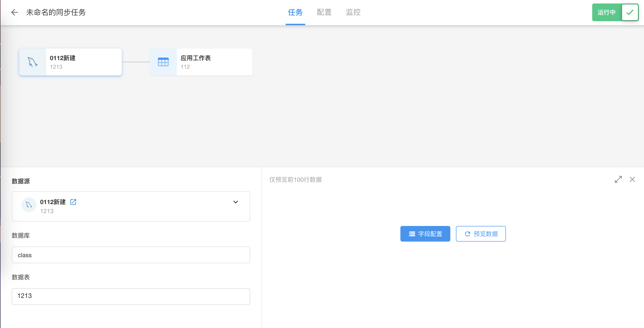Click the task title 未命名的同步任务

56,12
